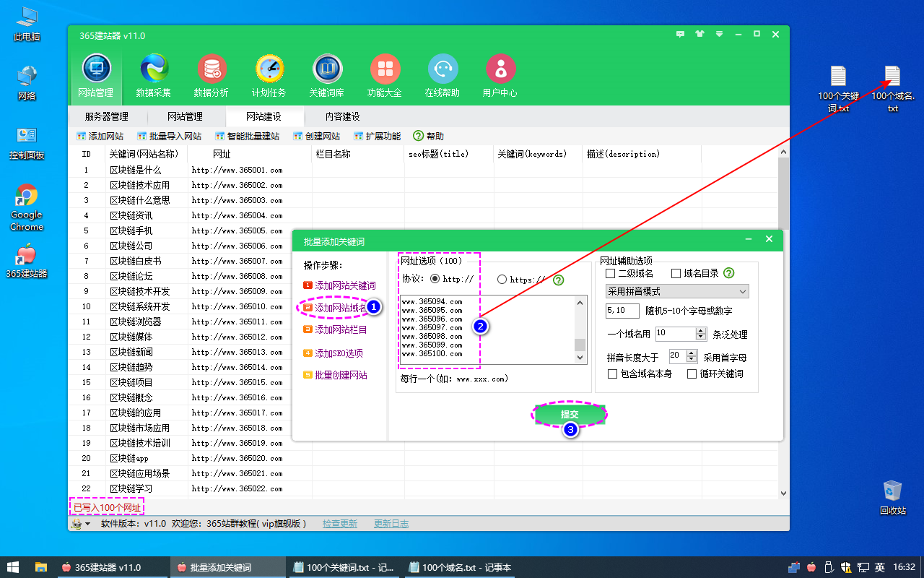924x578 pixels.
Task: Click the help icon beside 域名目录
Action: [729, 273]
